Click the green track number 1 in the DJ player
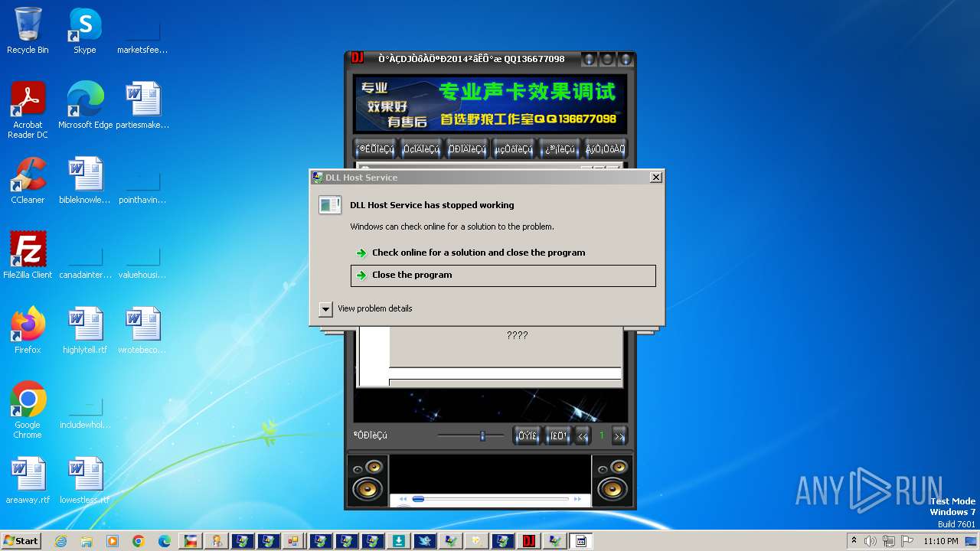Screen dimensions: 980x551 coord(601,435)
